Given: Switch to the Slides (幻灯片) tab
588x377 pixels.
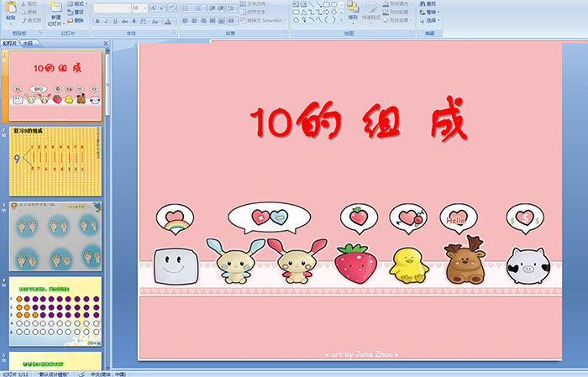Looking at the screenshot, I should pos(10,44).
